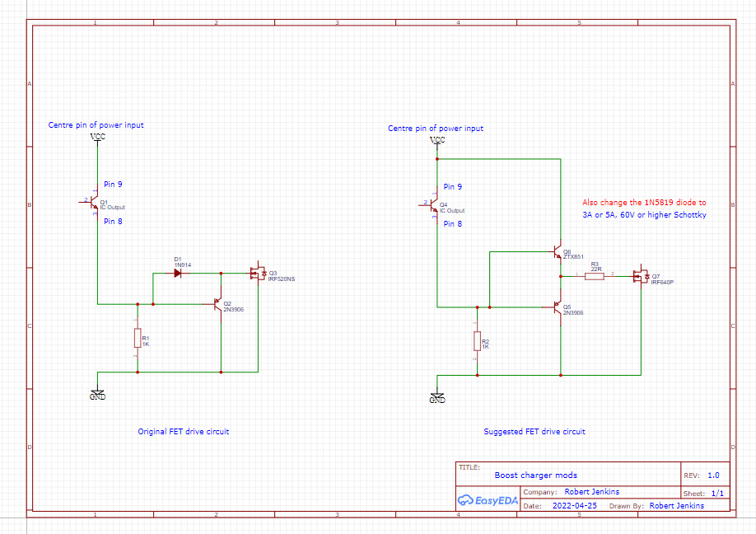Click junction dot below suggested circuit's VCC

437,159
